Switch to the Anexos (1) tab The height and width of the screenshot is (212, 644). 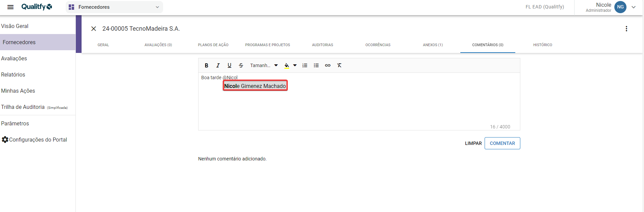tap(433, 45)
